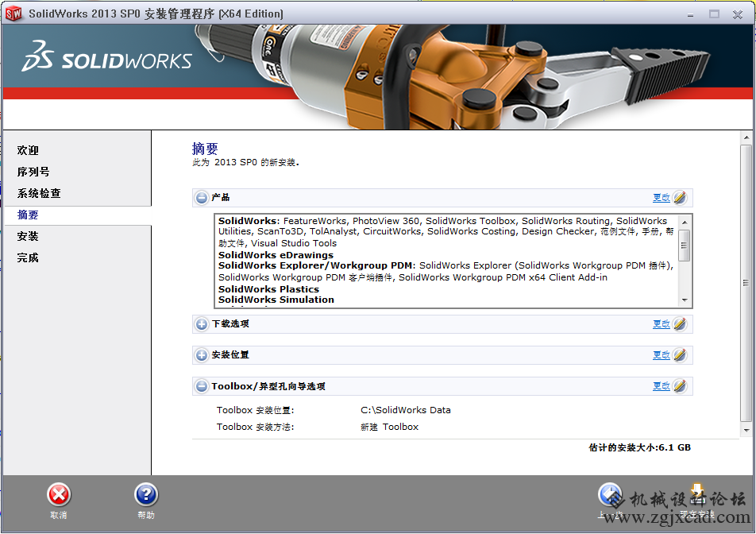Click 更改 link for 安装位置
Image resolution: width=756 pixels, height=534 pixels.
(661, 355)
